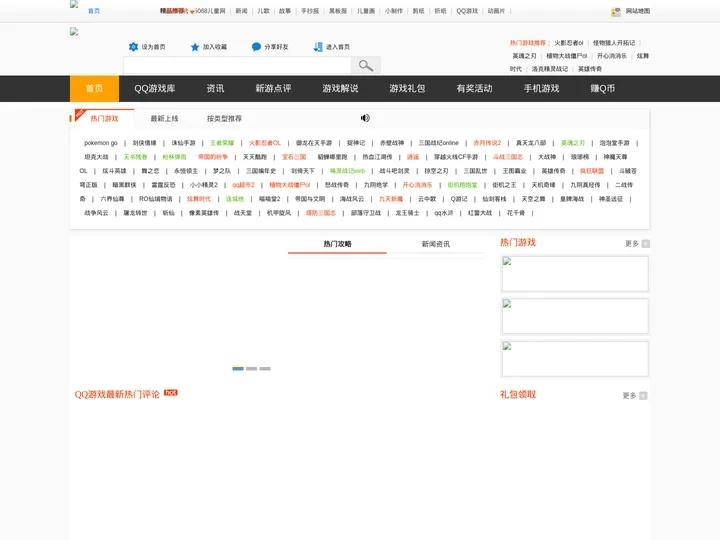Open the 新游点评 navigation item
Viewport: 720px width, 540px height.
coord(273,89)
